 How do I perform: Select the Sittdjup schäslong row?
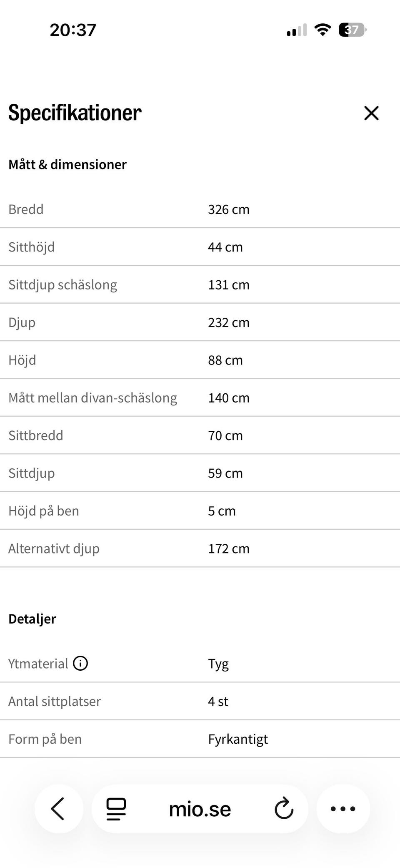point(200,284)
